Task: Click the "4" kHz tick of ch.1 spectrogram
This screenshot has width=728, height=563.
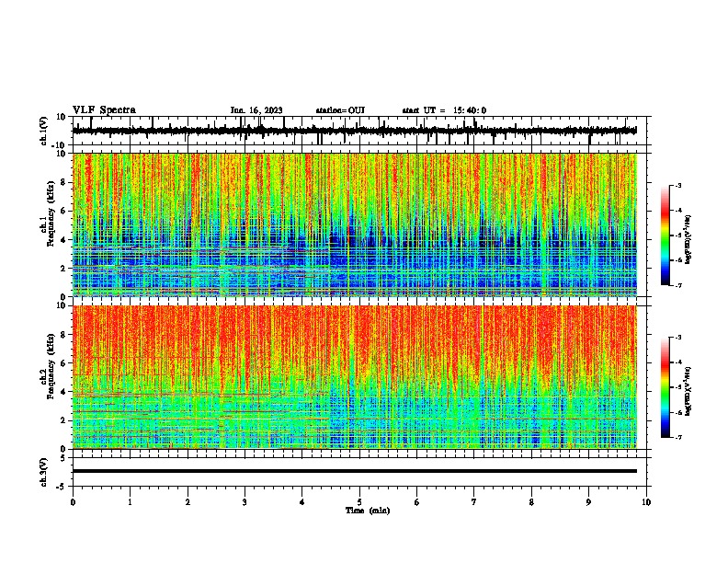Action: [64, 240]
